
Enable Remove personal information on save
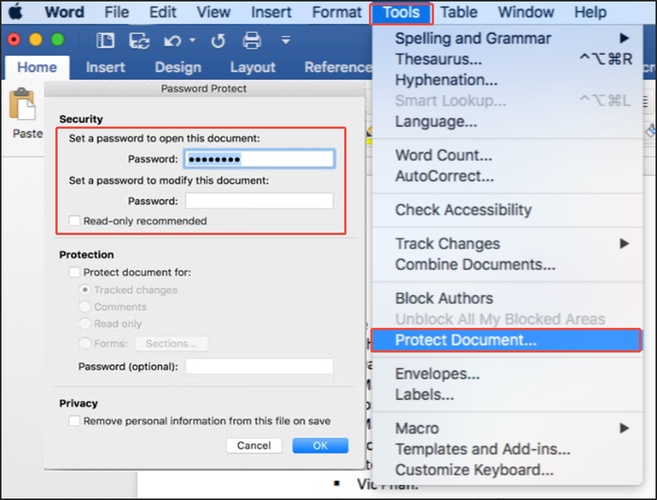tap(75, 421)
